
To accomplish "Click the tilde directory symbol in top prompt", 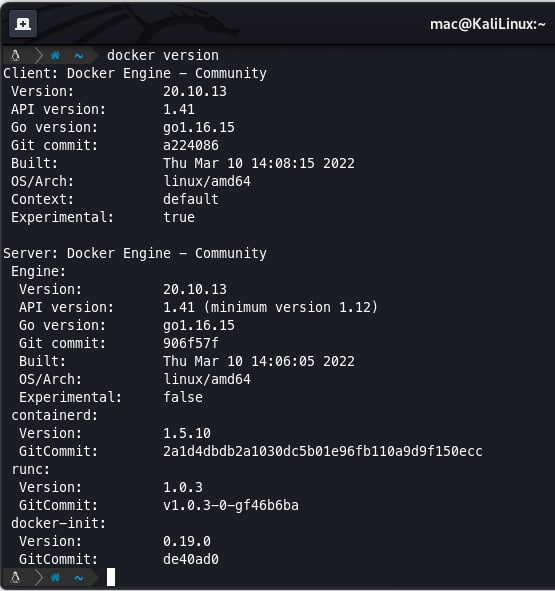I will (x=79, y=56).
